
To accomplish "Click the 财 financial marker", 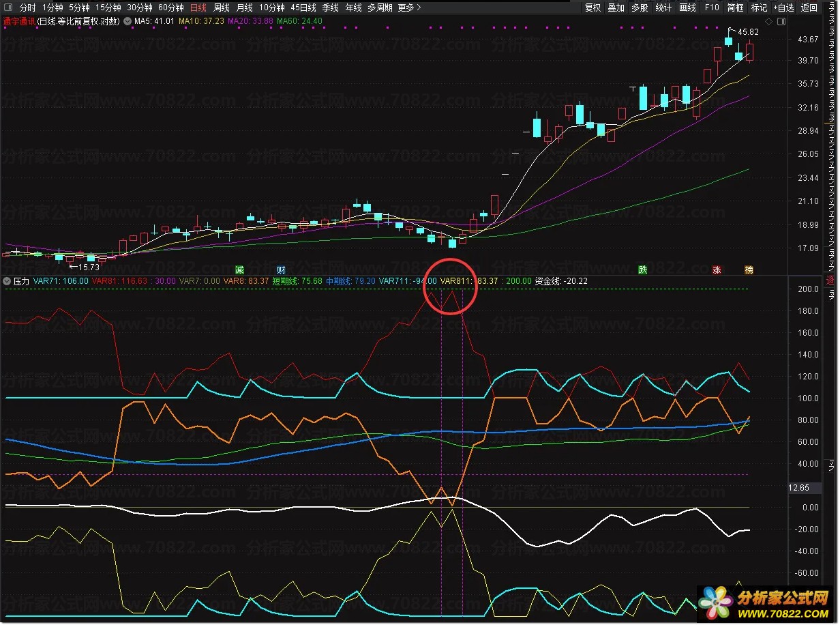I will pyautogui.click(x=281, y=270).
